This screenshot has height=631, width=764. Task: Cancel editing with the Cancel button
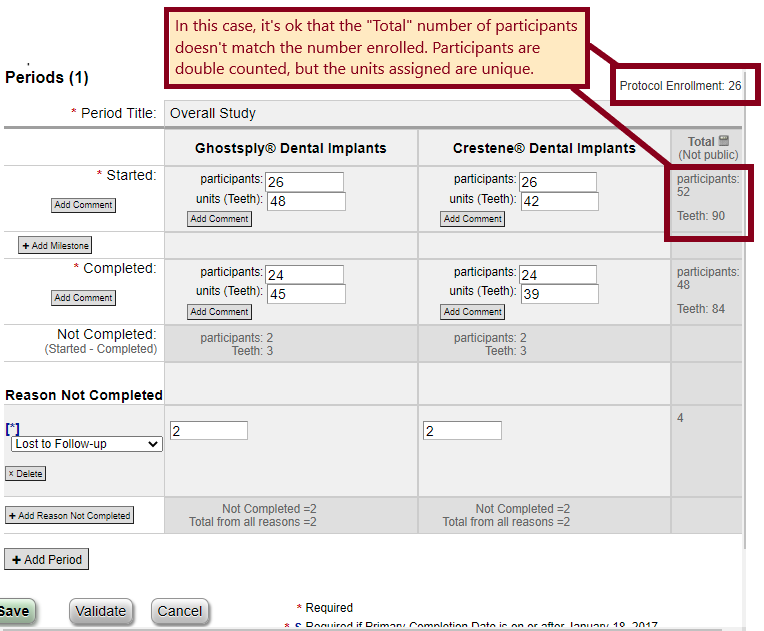click(180, 611)
